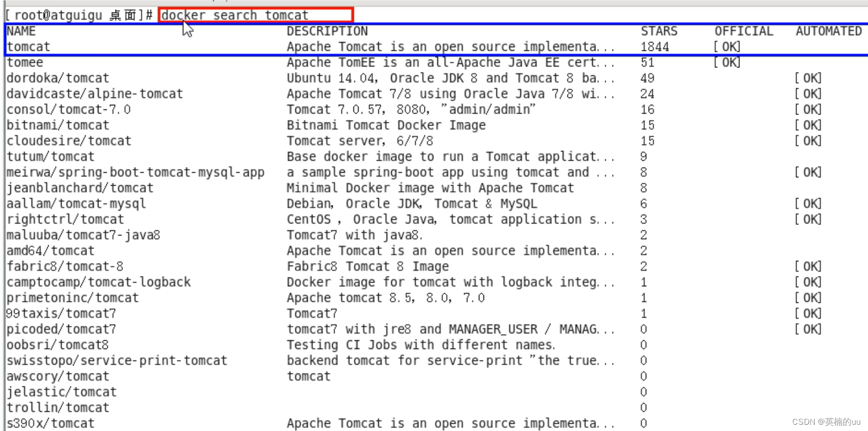Click the 'tomcat' image name row

[x=29, y=47]
